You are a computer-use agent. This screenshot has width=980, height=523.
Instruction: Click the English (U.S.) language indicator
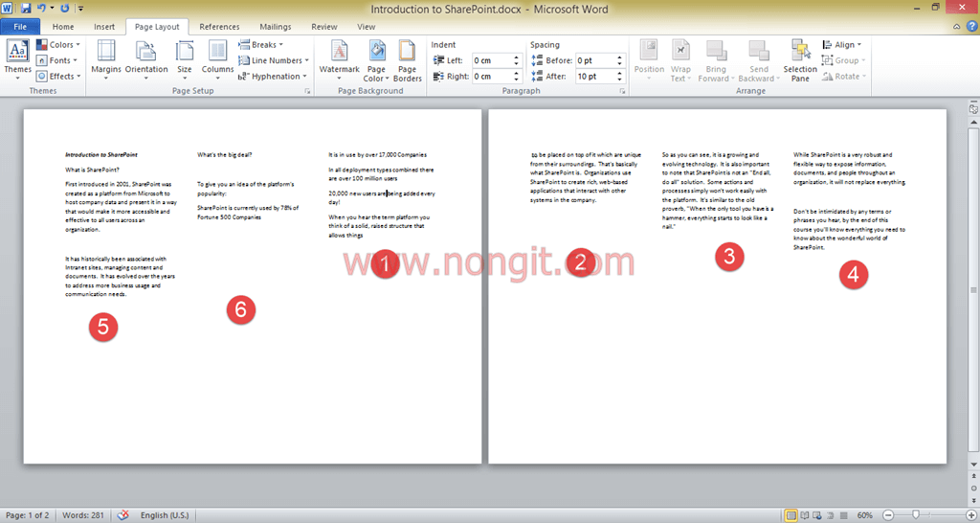[x=165, y=515]
